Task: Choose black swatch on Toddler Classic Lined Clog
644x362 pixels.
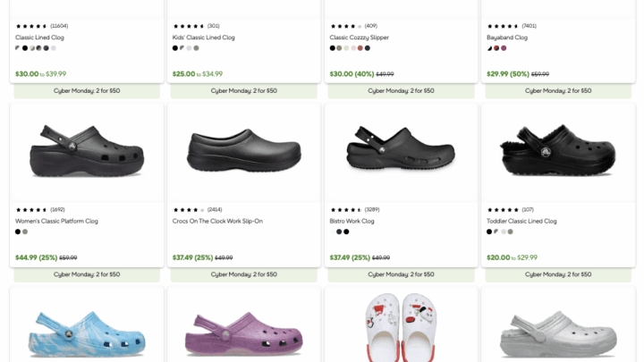Action: (489, 232)
